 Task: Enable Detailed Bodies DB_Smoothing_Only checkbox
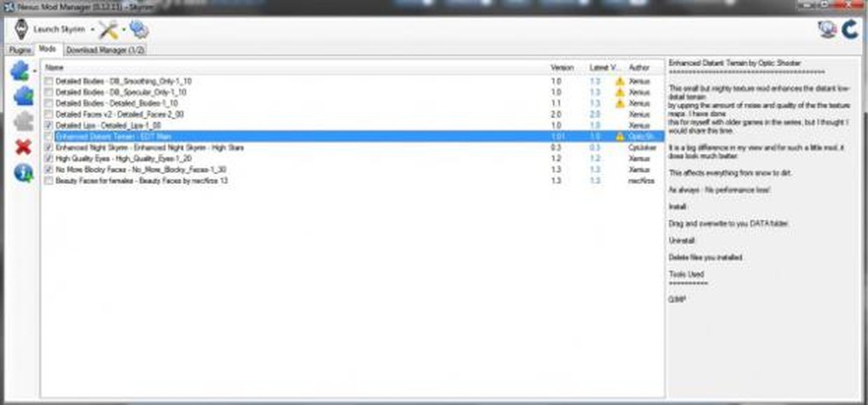tap(49, 81)
